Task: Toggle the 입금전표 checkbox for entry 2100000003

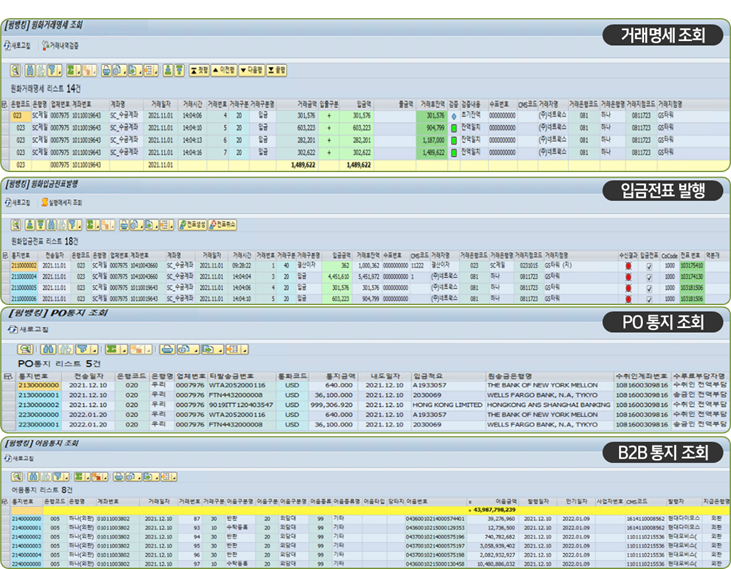Action: point(649,276)
